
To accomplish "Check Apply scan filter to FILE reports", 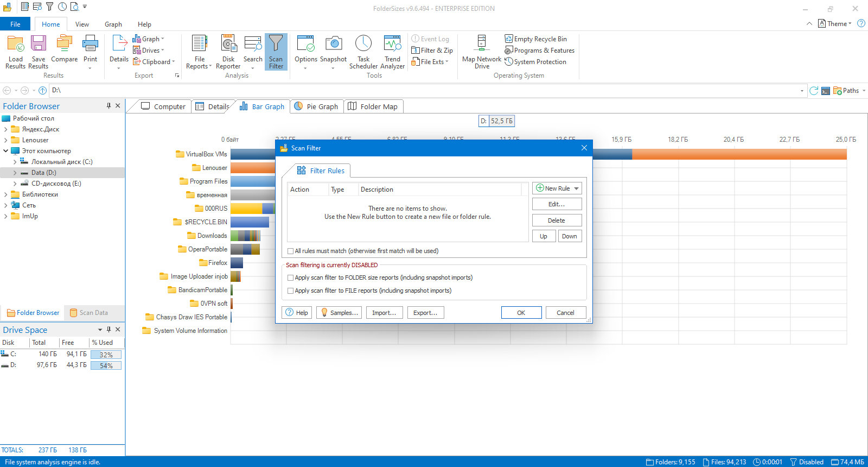I will click(290, 291).
